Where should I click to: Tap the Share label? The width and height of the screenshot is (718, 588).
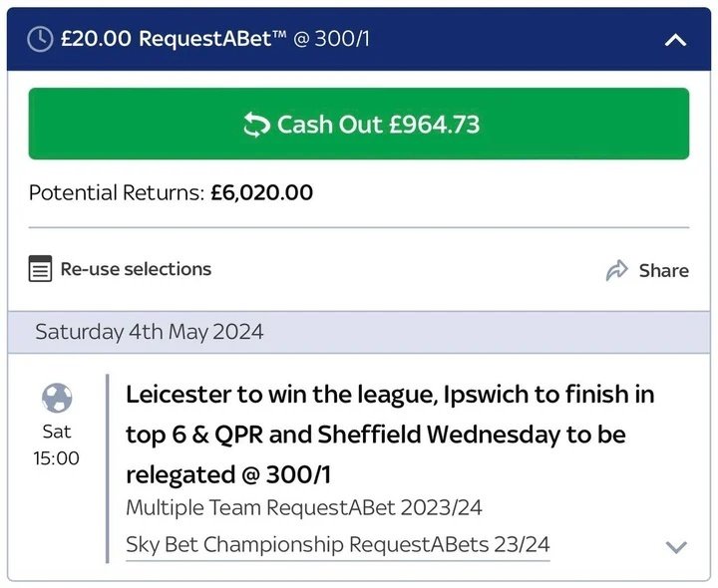(x=663, y=270)
